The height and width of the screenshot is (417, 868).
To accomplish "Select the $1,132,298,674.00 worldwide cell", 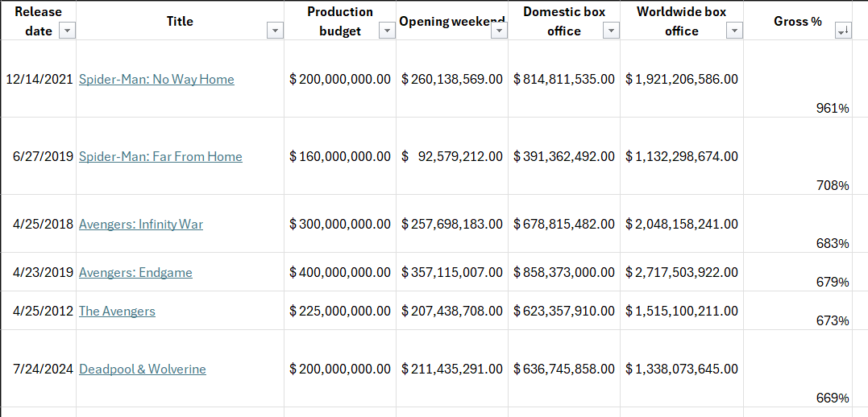I will point(682,156).
